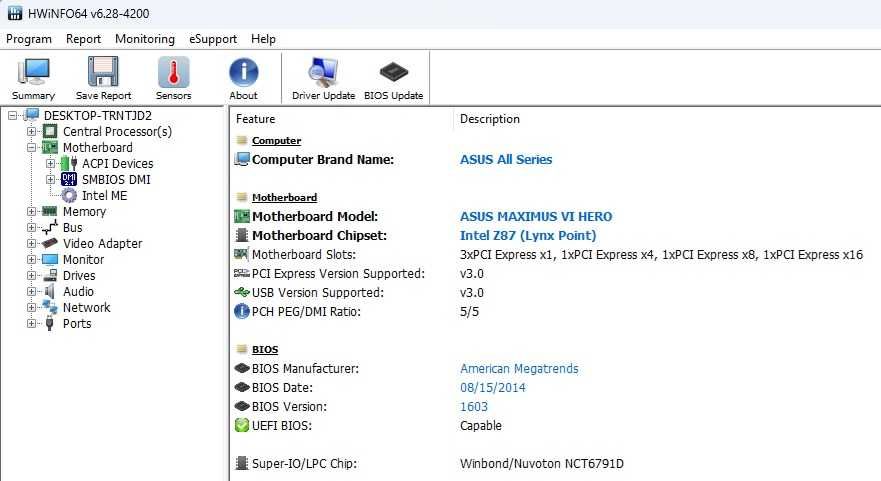Click the American Megatrends link
This screenshot has height=481, width=881.
pyautogui.click(x=519, y=369)
